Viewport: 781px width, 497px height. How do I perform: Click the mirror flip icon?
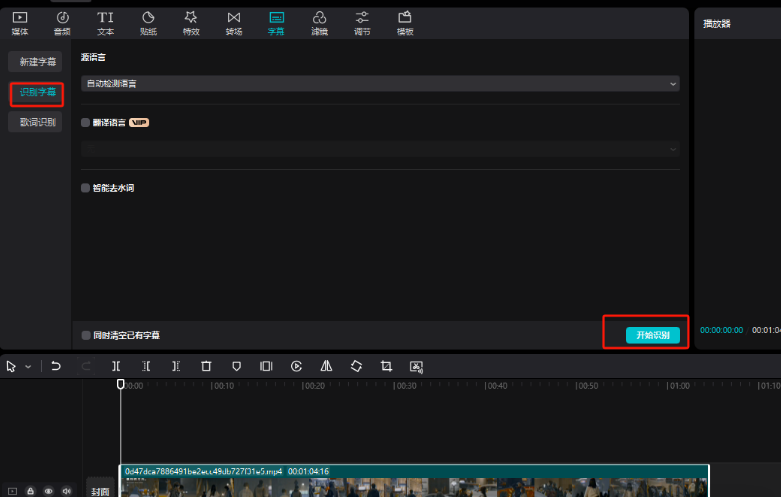pyautogui.click(x=326, y=367)
